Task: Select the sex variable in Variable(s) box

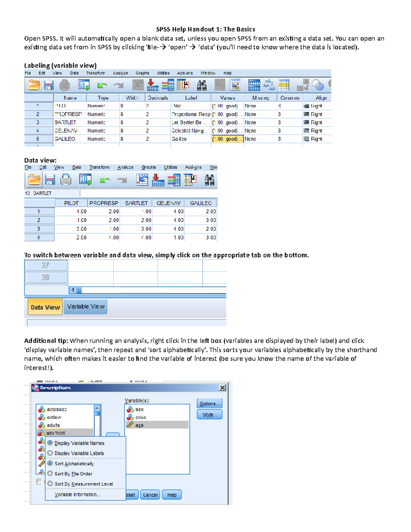Action: tap(157, 409)
